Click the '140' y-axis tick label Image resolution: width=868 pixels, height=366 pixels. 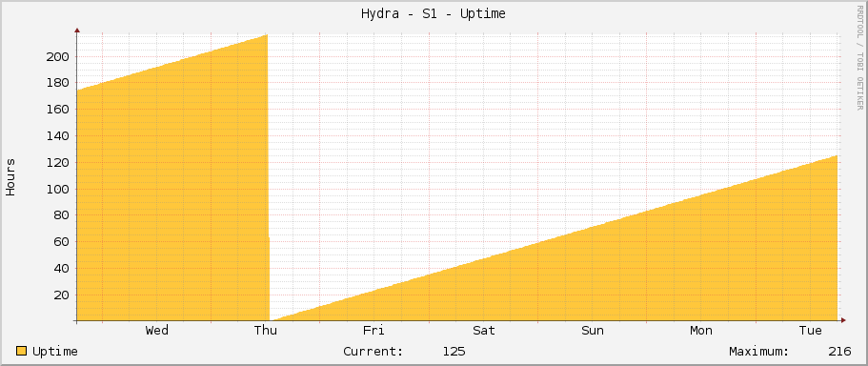pos(57,136)
